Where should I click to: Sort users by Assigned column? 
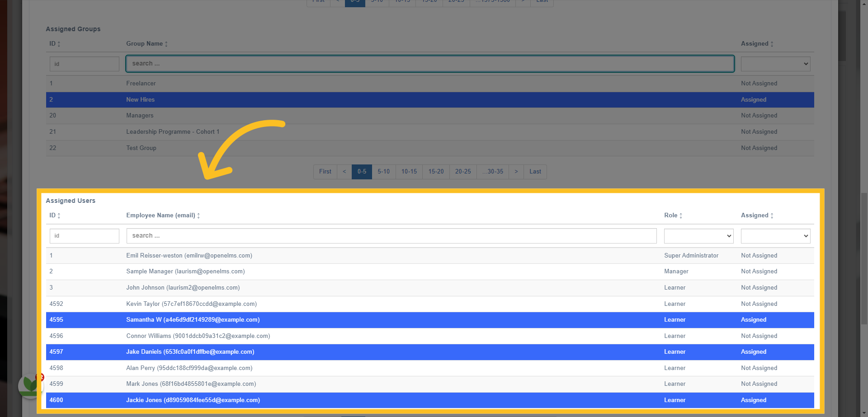point(757,216)
